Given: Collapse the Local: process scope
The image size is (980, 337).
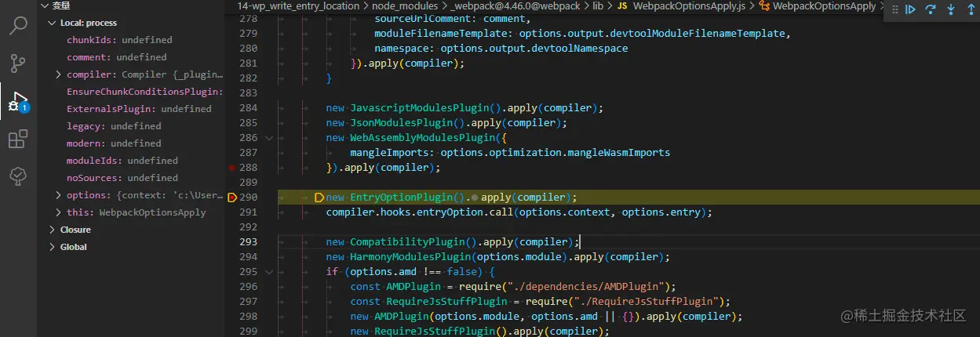Looking at the screenshot, I should click(53, 23).
